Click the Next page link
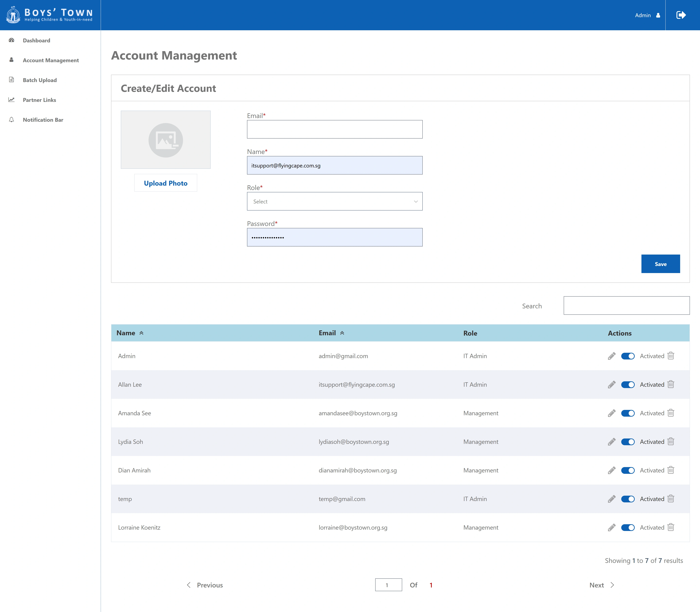This screenshot has width=700, height=612. click(x=601, y=585)
